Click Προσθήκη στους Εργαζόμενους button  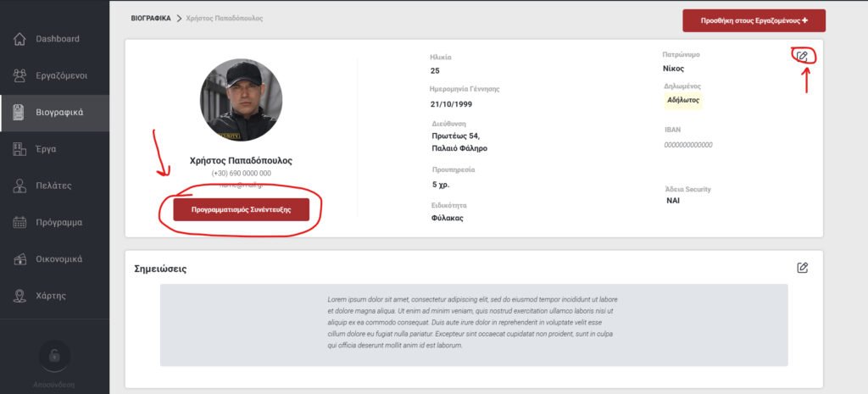754,20
